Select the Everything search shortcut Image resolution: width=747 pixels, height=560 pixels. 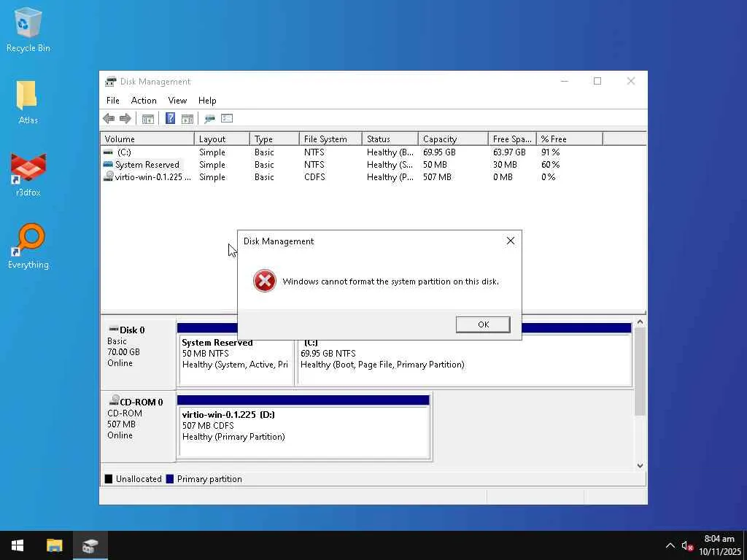[x=28, y=246]
